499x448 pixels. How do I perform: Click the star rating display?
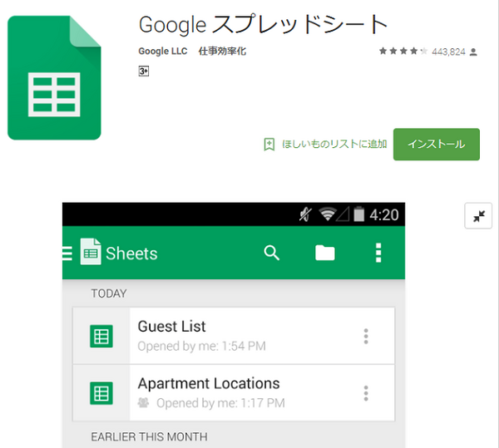pos(403,51)
